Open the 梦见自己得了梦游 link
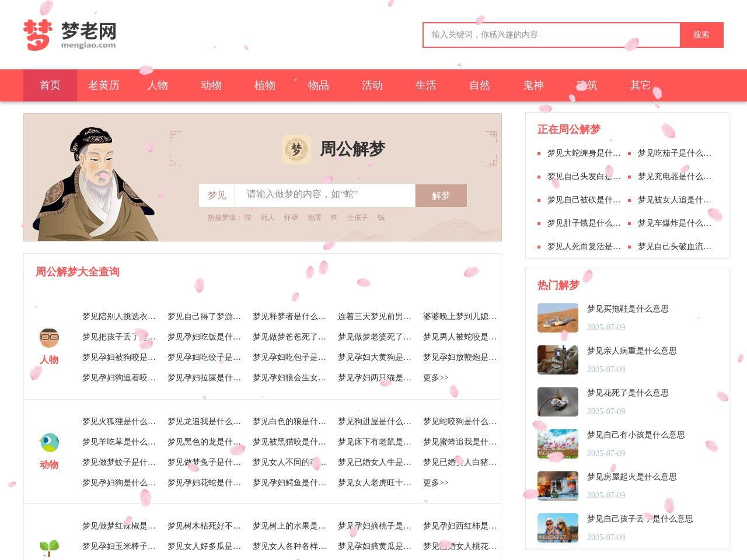Viewport: 747px width, 560px height. (204, 317)
